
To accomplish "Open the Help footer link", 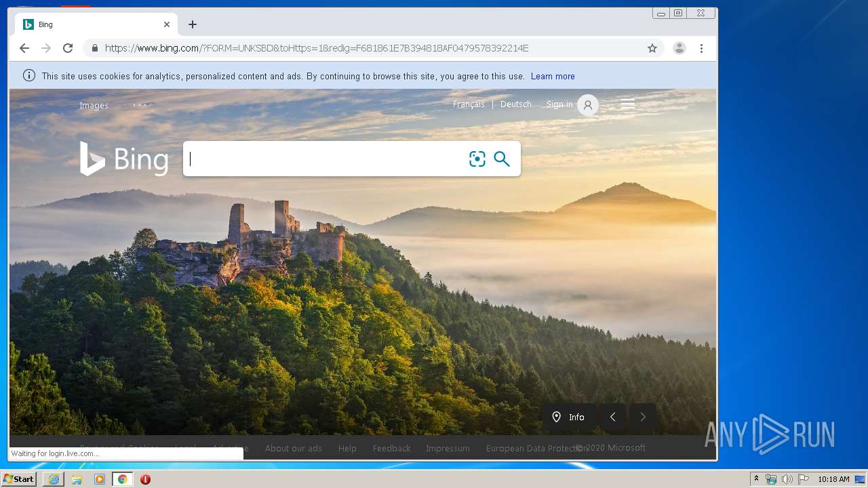I will 347,448.
